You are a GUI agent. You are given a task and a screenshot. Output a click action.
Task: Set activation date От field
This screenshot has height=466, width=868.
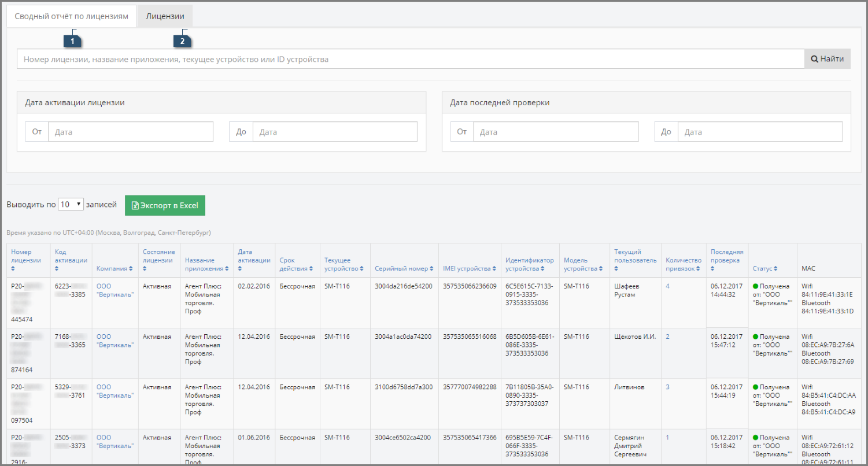coord(131,132)
